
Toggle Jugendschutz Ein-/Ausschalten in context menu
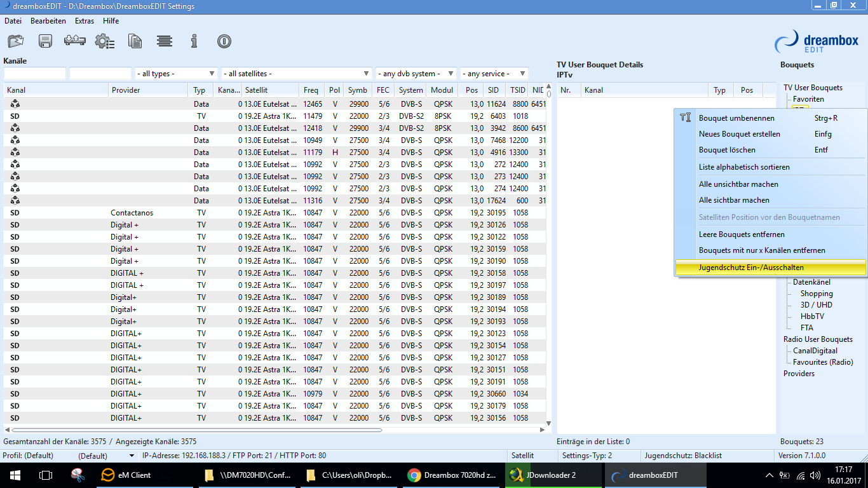coord(751,268)
